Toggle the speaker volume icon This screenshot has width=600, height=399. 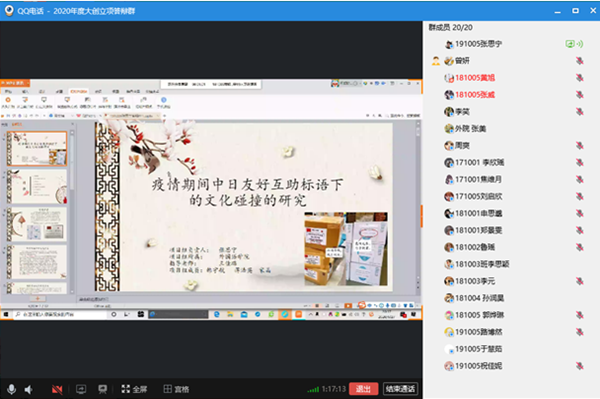click(x=29, y=389)
